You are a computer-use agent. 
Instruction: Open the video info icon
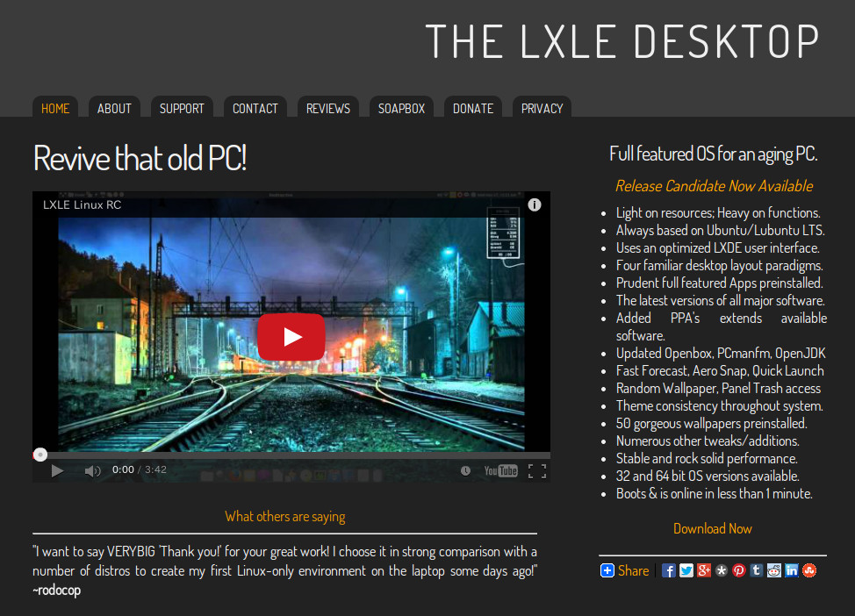pyautogui.click(x=535, y=204)
